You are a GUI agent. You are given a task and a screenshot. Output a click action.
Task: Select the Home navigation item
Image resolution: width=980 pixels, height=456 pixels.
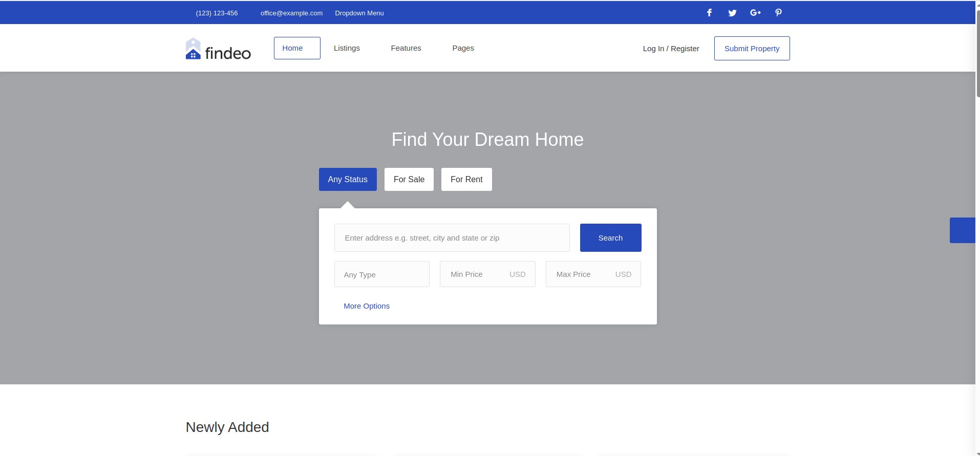point(297,48)
